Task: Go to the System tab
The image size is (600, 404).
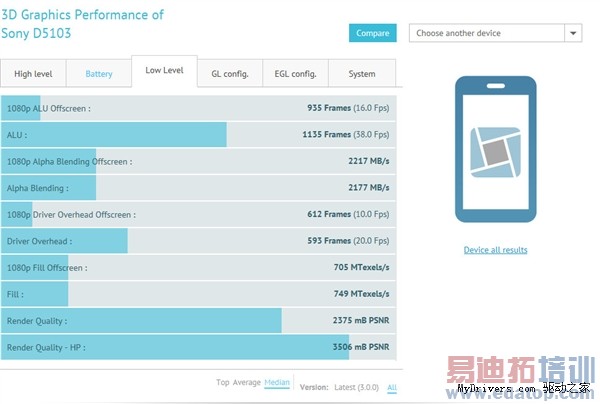Action: (x=362, y=73)
